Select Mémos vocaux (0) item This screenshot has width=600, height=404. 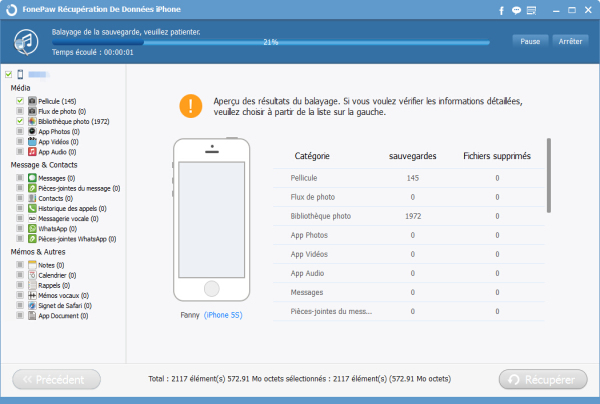pos(63,295)
